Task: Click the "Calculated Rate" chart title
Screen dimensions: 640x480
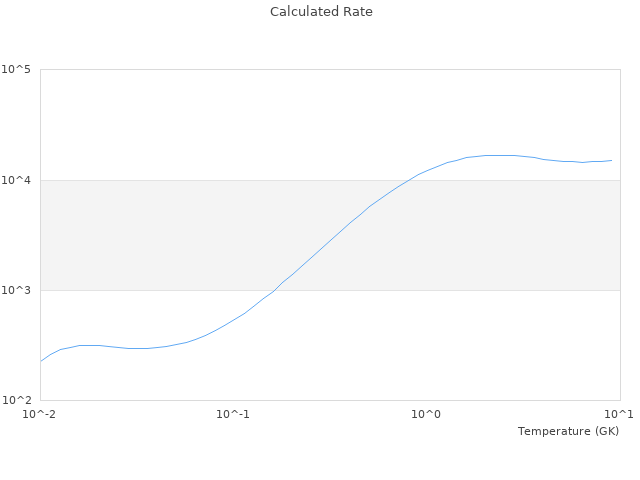Action: pos(321,12)
